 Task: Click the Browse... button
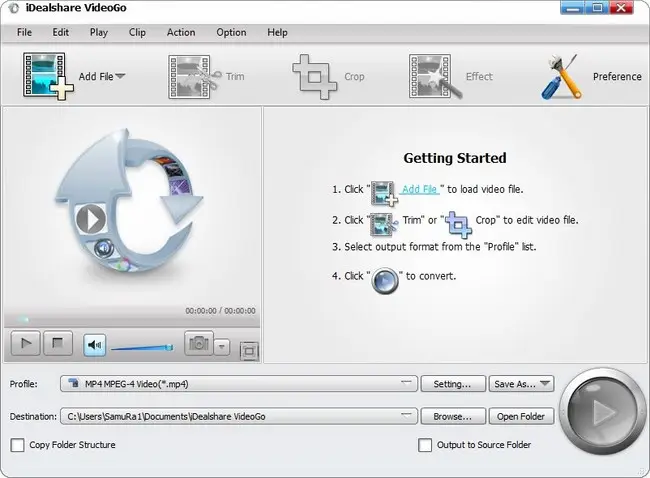[453, 416]
